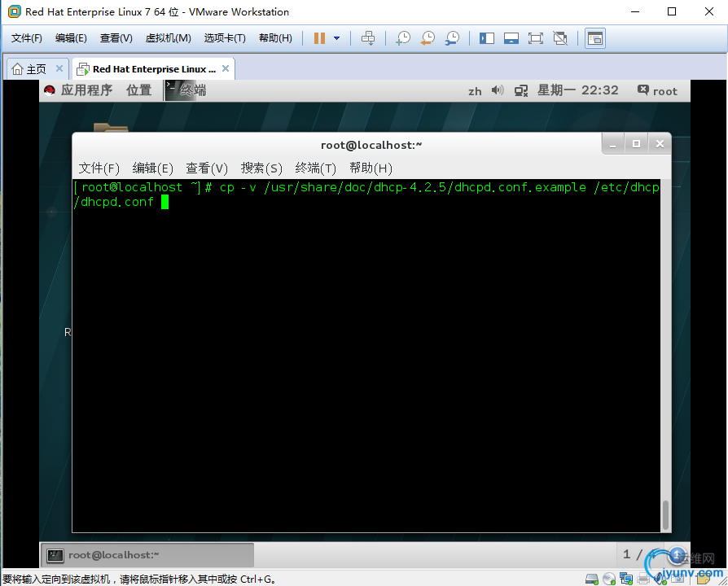Enter full screen mode
The image size is (728, 586).
[535, 38]
